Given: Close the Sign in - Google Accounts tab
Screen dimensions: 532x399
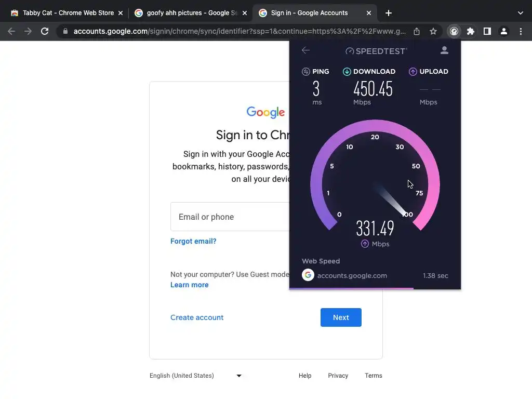Looking at the screenshot, I should 369,13.
